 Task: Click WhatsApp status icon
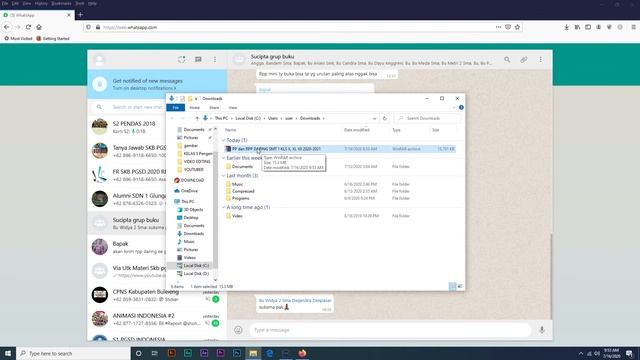tap(182, 60)
